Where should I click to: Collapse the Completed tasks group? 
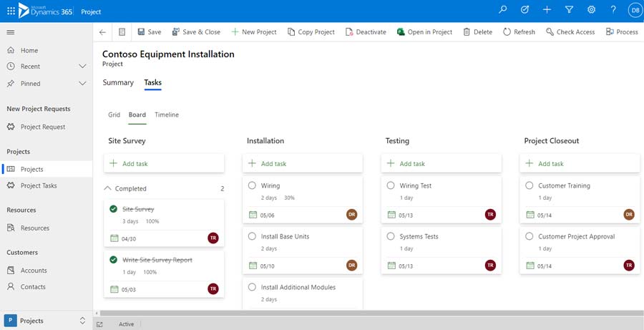pos(108,188)
